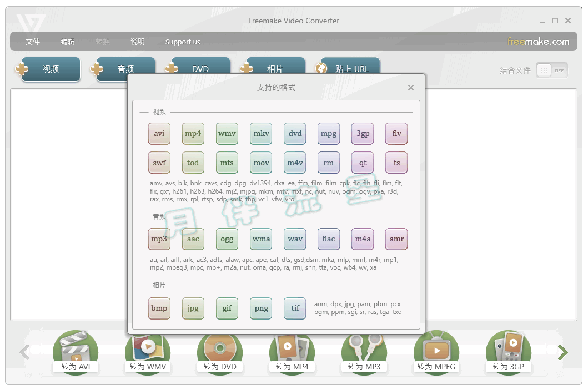Convert to AVI output button
The image size is (588, 390).
(x=76, y=353)
